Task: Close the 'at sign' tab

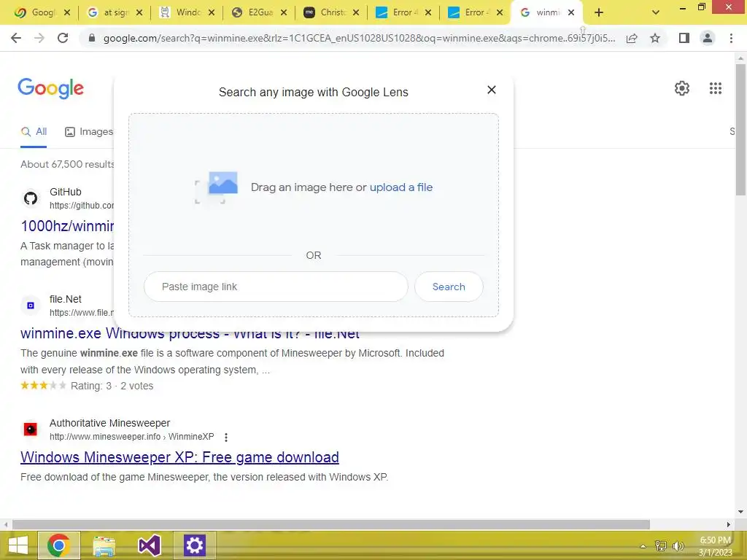Action: [x=139, y=13]
